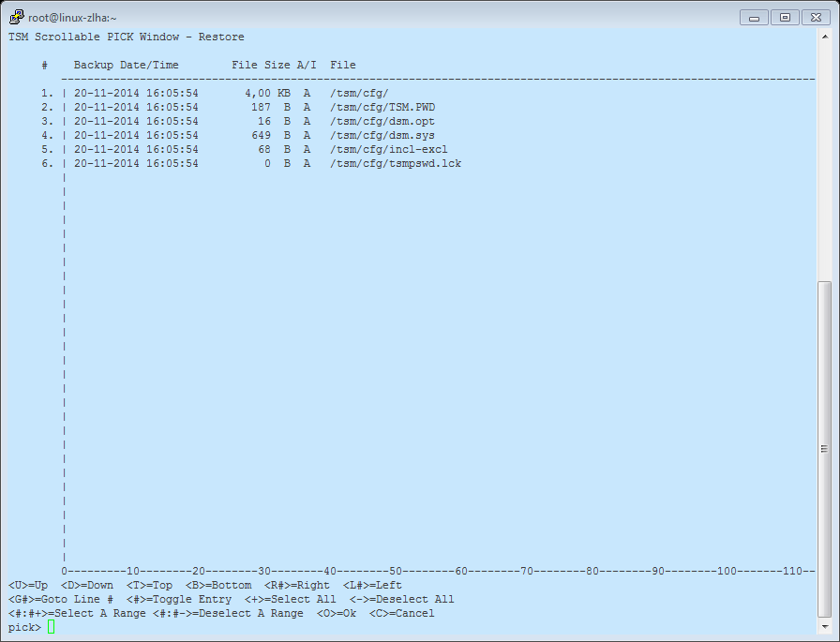Click the File Size column header
Screen dimensions: 840x642
coord(261,66)
